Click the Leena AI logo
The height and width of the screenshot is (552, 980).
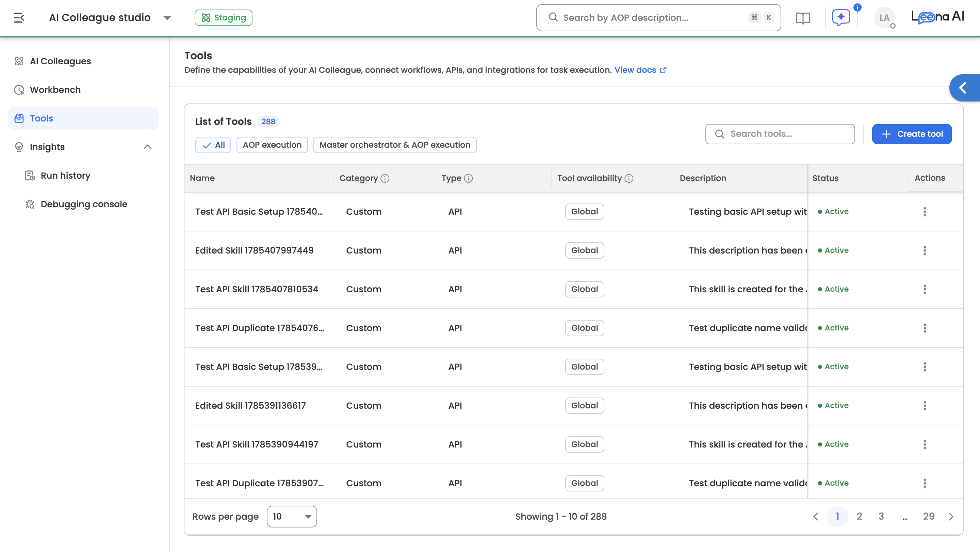tap(937, 17)
